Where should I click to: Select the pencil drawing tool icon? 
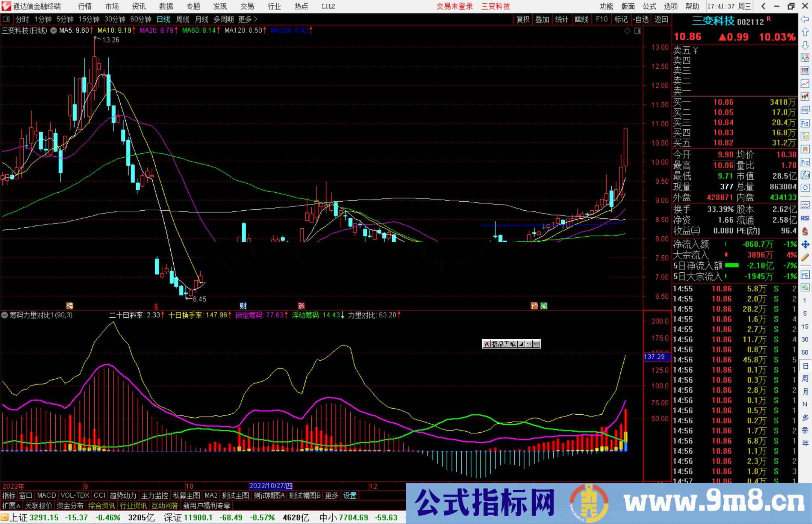click(805, 257)
